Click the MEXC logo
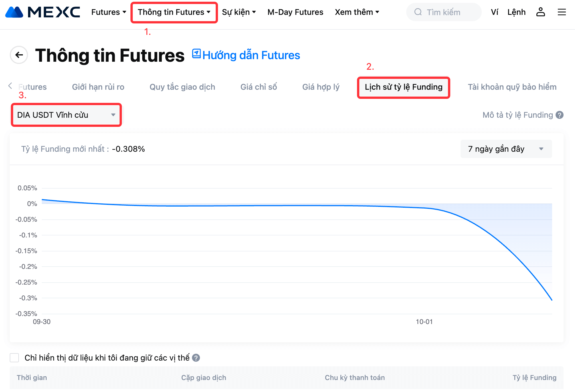 [x=43, y=12]
